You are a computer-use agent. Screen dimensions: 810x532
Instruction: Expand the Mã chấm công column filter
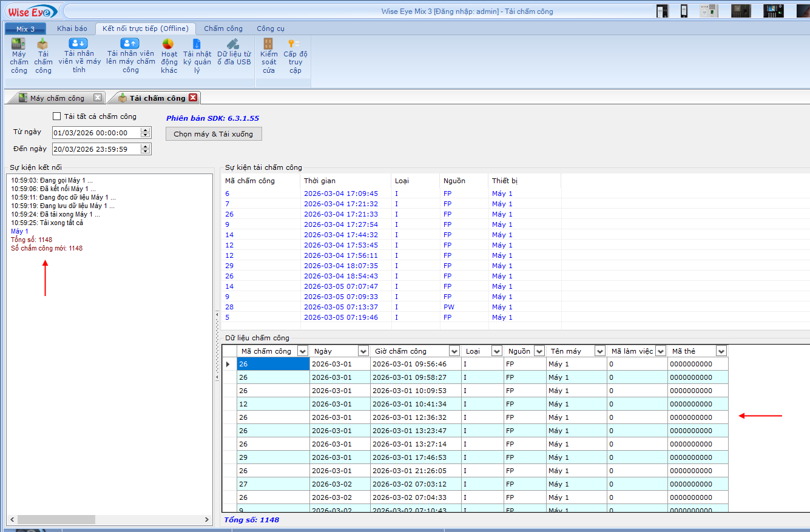tap(303, 351)
